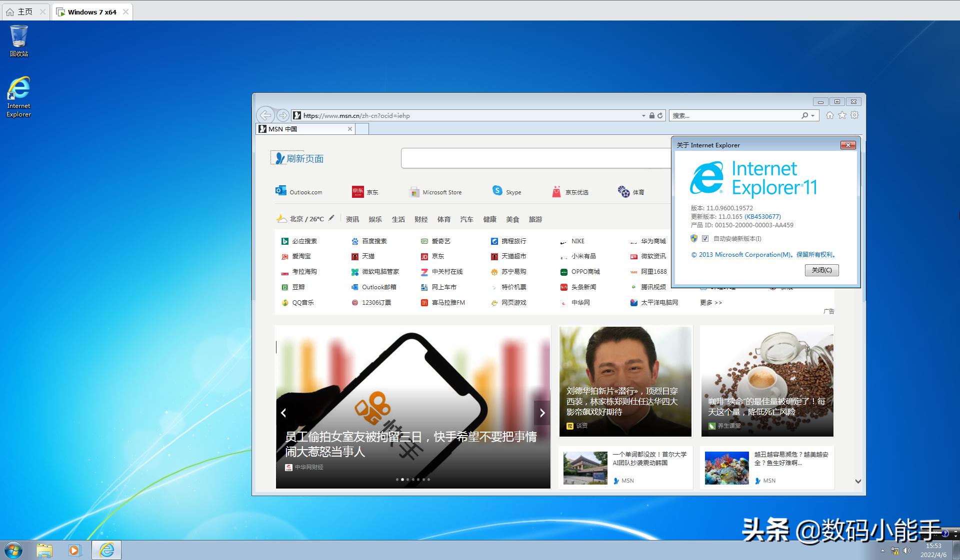The width and height of the screenshot is (960, 560).
Task: Expand more shortcuts via 更多 >>
Action: tap(710, 302)
